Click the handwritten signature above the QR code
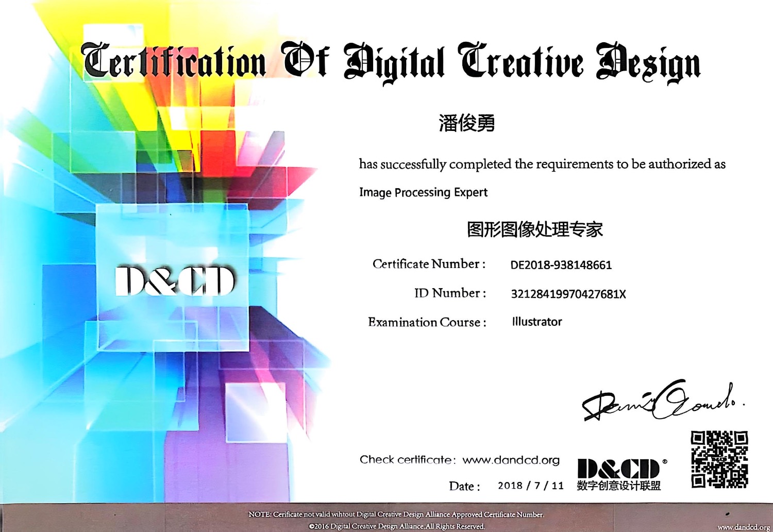773x532 pixels. pyautogui.click(x=662, y=401)
